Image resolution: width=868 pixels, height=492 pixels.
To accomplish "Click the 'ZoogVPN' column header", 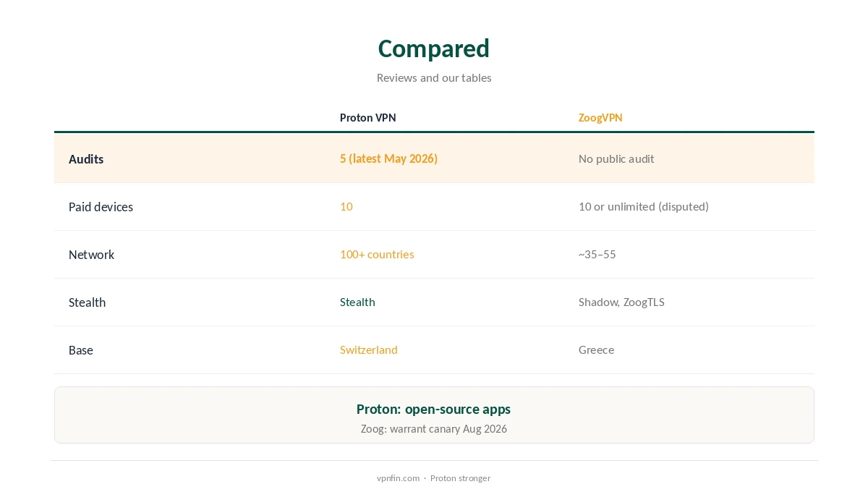I will coord(600,118).
